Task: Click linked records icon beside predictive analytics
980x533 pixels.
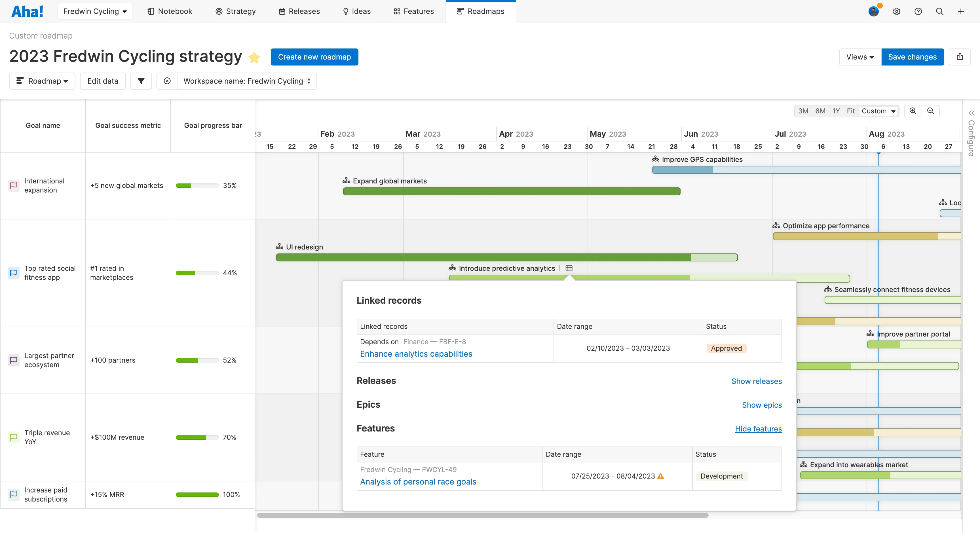Action: coord(569,268)
